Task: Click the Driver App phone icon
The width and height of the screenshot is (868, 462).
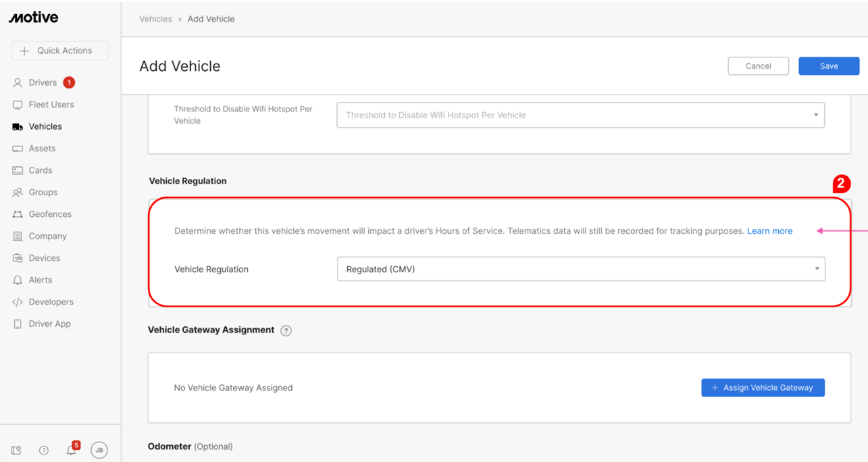Action: click(18, 324)
